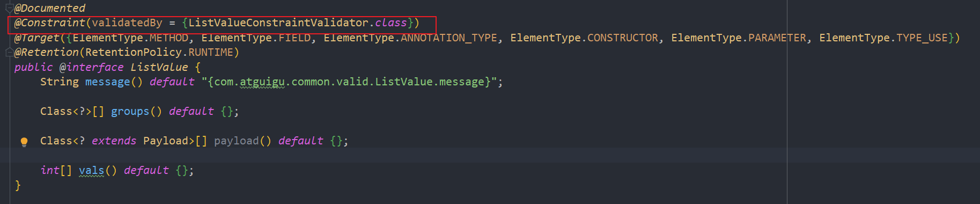The height and width of the screenshot is (204, 980).
Task: Click ElementType.FIELD in @Target
Action: click(x=256, y=38)
